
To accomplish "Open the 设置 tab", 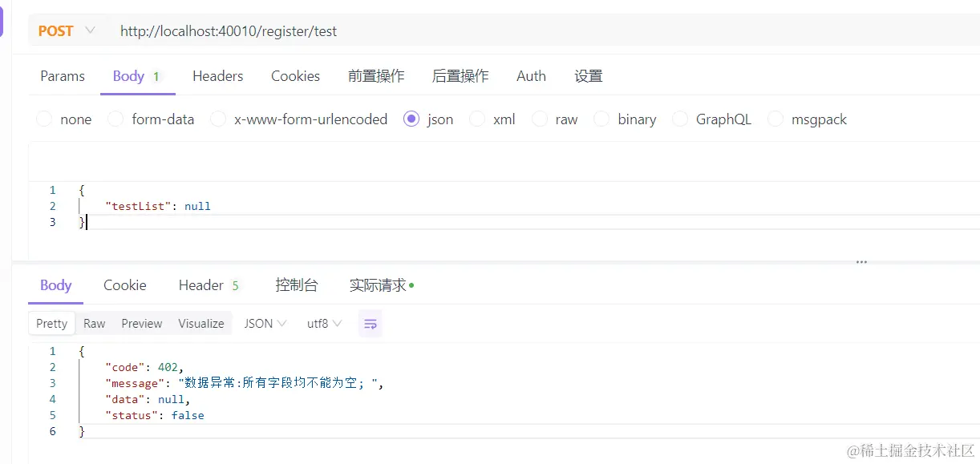I will point(588,76).
